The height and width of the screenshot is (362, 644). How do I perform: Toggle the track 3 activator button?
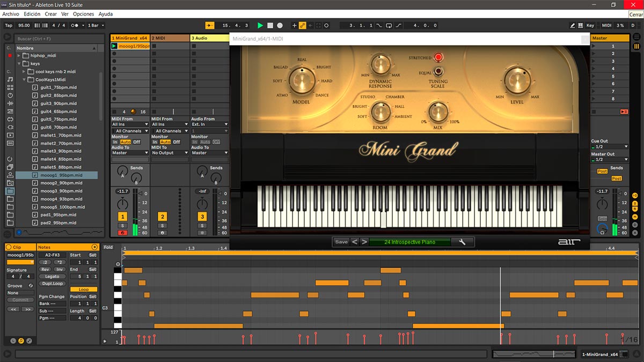pos(202,216)
